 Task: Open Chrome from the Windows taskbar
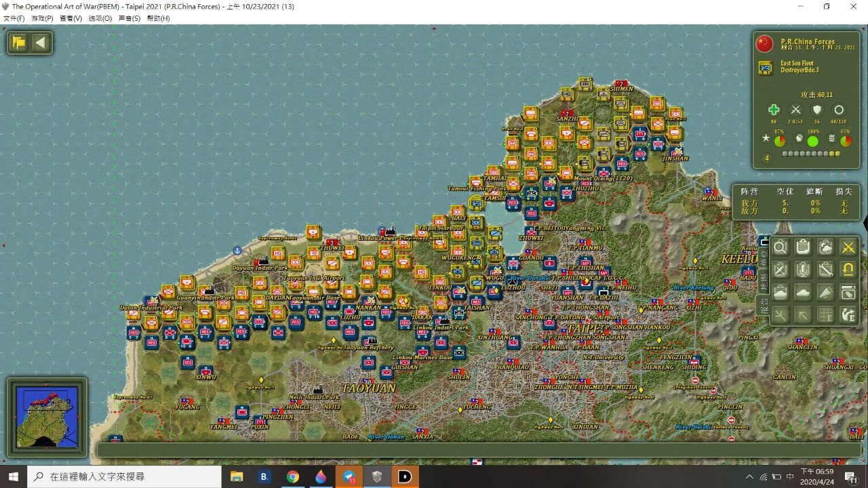click(x=292, y=476)
